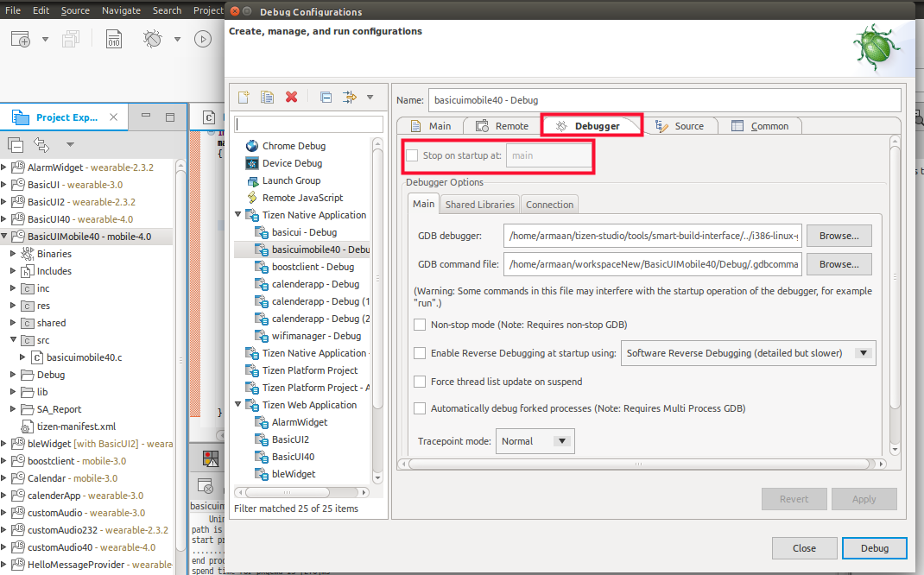Collapse the Tizen Web Application tree node
The width and height of the screenshot is (924, 575).
[x=239, y=405]
